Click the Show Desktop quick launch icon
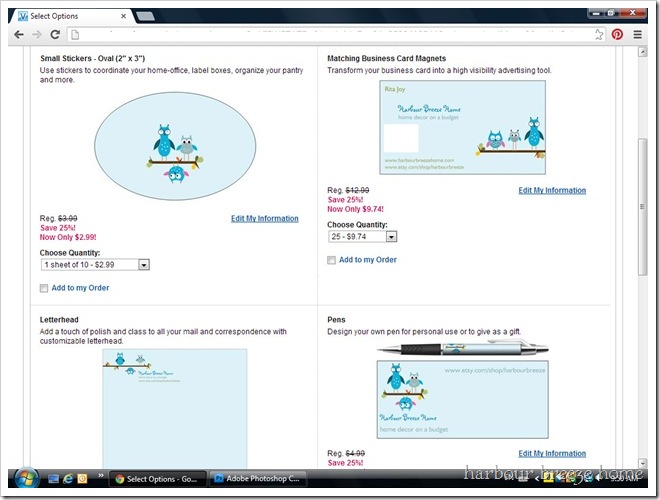 click(x=53, y=479)
